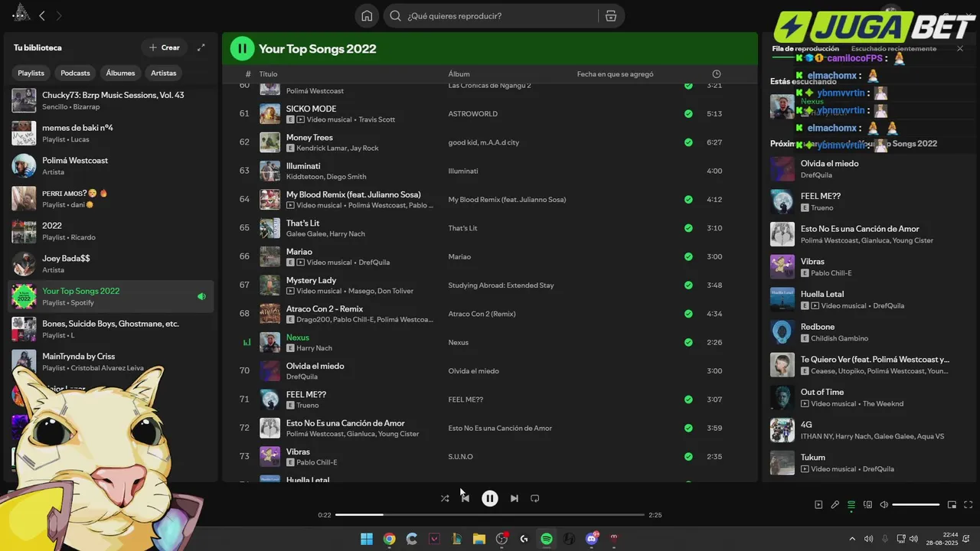Toggle saved checkmark for Money Trees
This screenshot has width=980, height=551.
tap(688, 142)
